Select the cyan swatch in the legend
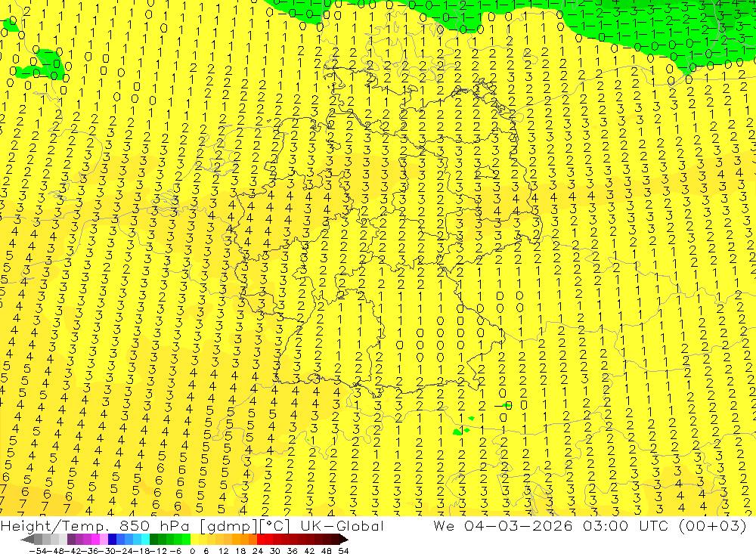 [145, 539]
